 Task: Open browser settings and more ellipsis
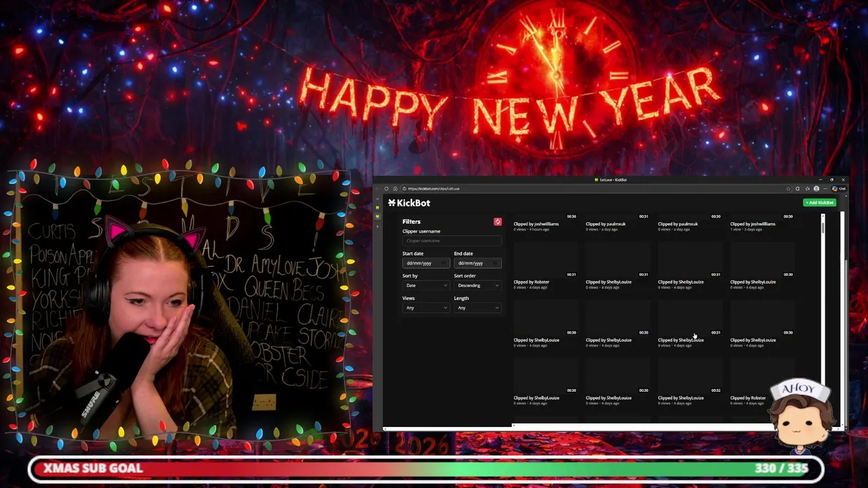click(825, 188)
